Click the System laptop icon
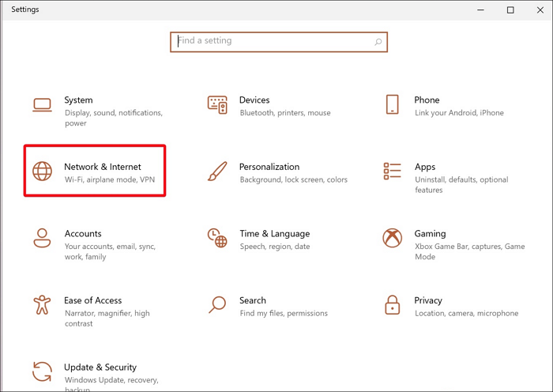 42,104
